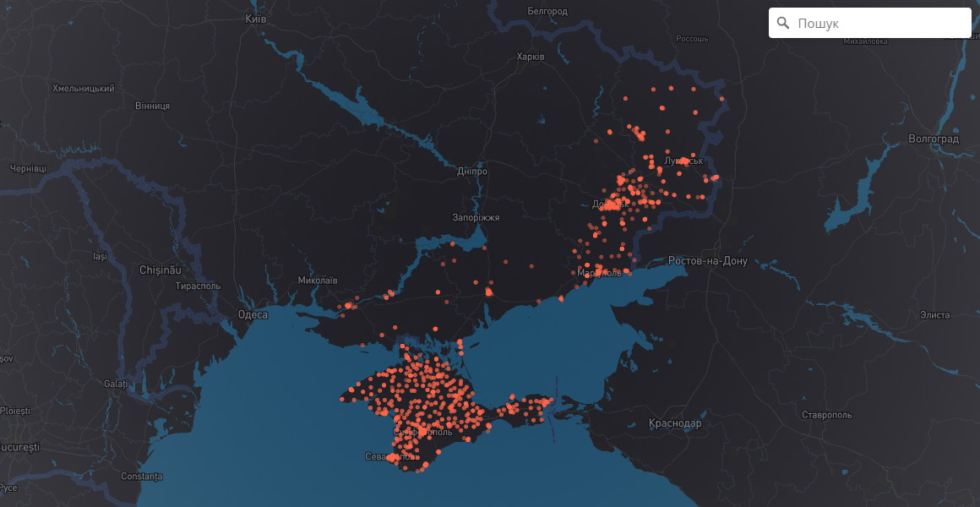Viewport: 980px width, 507px height.
Task: Focus the Пошук search input field
Action: point(879,23)
